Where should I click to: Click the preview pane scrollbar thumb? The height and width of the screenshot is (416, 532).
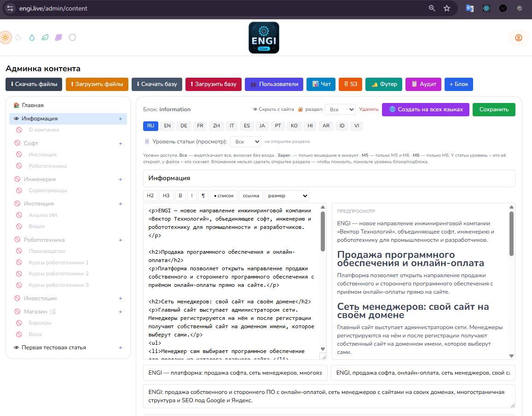point(511,234)
